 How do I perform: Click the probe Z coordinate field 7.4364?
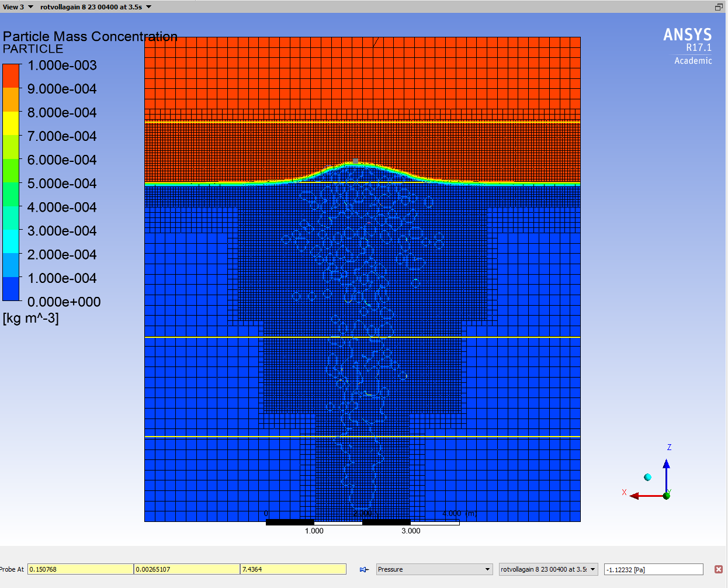293,569
